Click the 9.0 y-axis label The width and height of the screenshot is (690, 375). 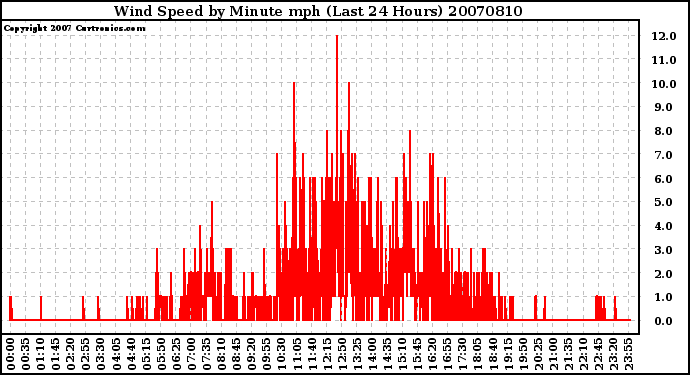tap(664, 107)
